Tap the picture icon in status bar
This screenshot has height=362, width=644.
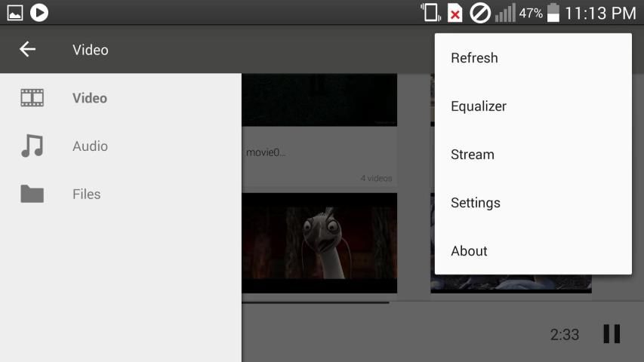[x=15, y=12]
